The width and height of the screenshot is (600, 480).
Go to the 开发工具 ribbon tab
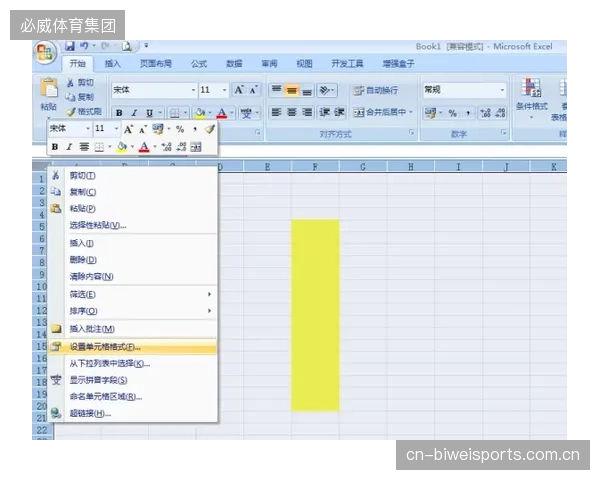pos(347,64)
